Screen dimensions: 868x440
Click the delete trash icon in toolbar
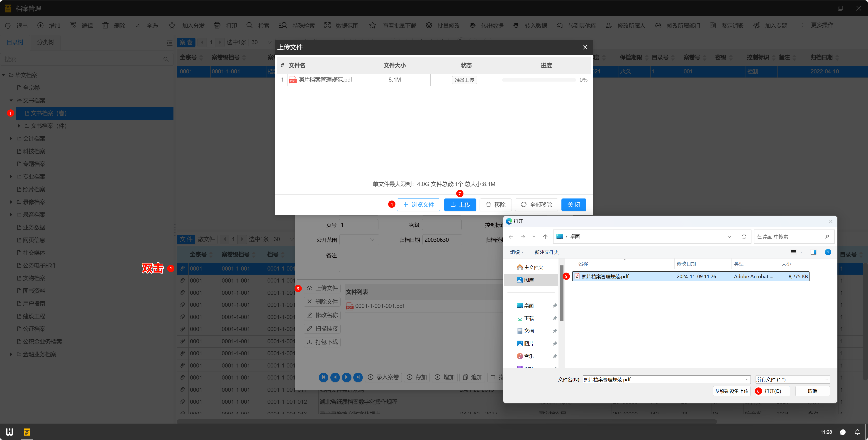pyautogui.click(x=105, y=26)
